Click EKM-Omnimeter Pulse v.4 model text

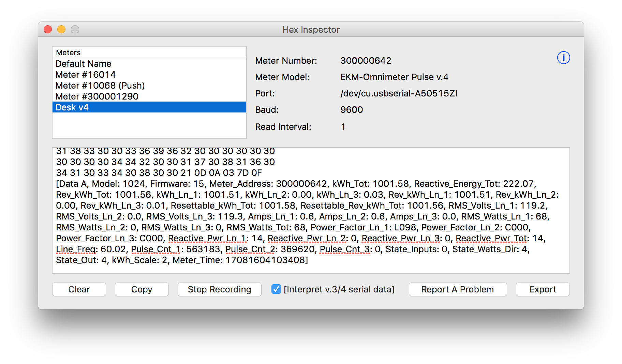coord(394,77)
